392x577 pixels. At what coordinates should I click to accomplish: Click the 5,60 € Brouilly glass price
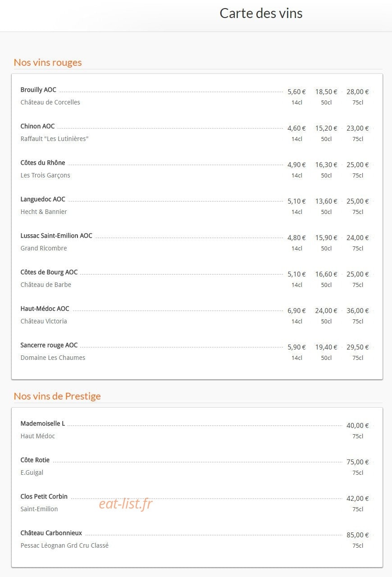pos(296,92)
